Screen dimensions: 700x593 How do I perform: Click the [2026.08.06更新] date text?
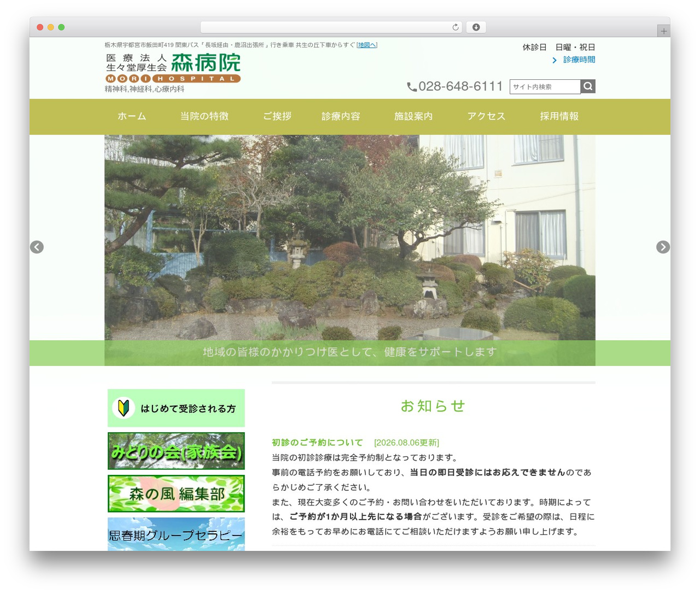coord(406,443)
